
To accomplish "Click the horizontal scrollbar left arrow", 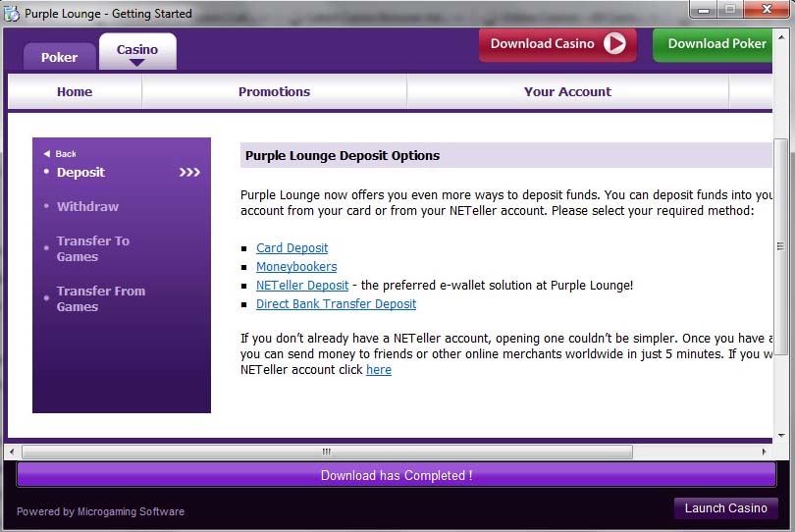I will pyautogui.click(x=12, y=452).
